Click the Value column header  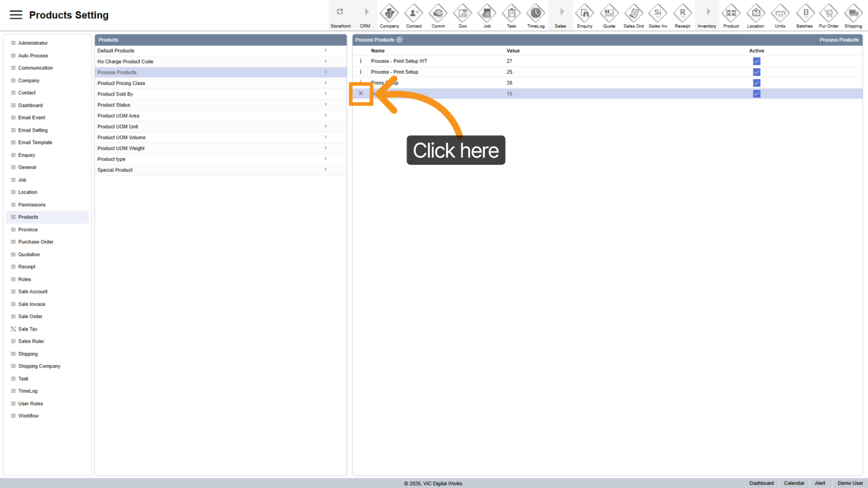click(513, 51)
